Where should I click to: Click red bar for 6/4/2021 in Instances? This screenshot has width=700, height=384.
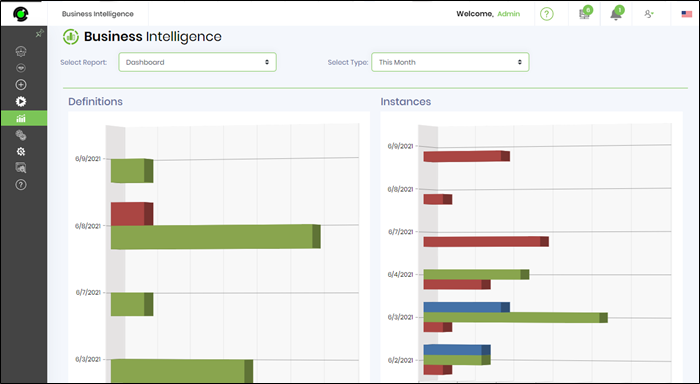457,284
